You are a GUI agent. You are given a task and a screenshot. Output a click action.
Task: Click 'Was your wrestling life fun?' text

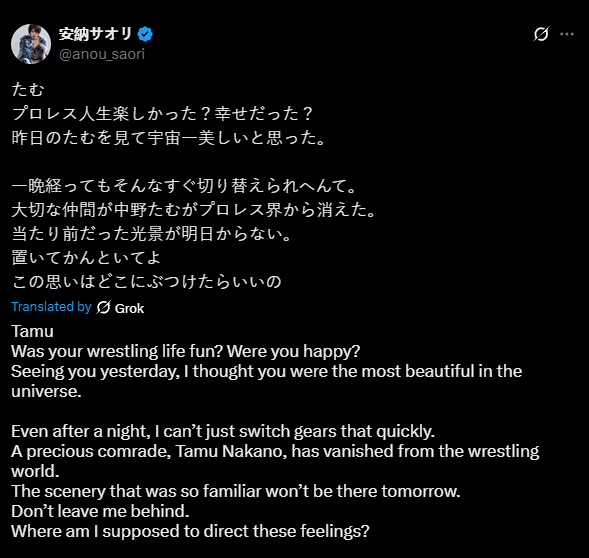(117, 352)
